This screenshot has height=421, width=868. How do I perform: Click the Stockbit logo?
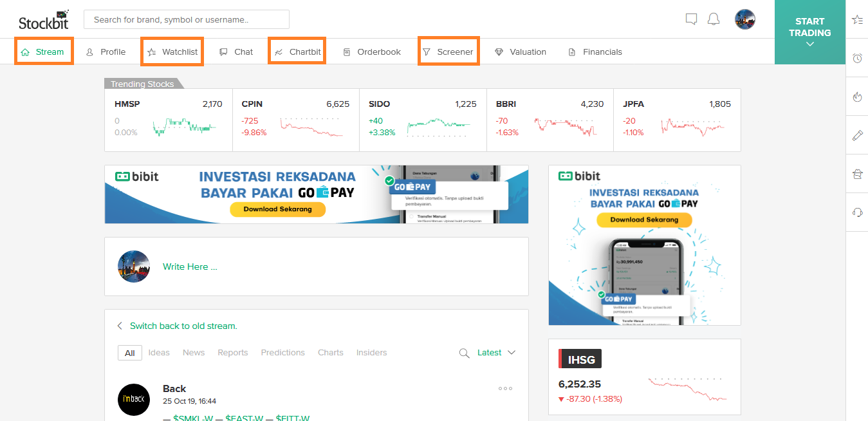tap(43, 20)
